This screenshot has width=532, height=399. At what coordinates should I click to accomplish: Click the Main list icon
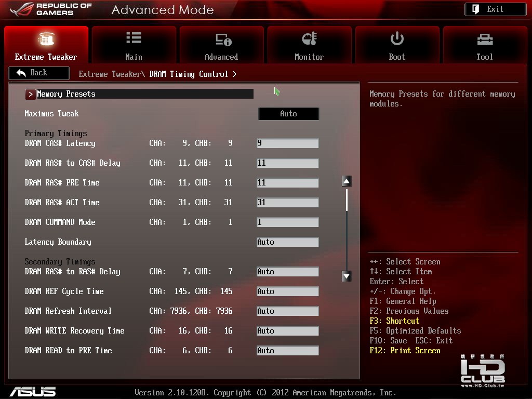[134, 37]
